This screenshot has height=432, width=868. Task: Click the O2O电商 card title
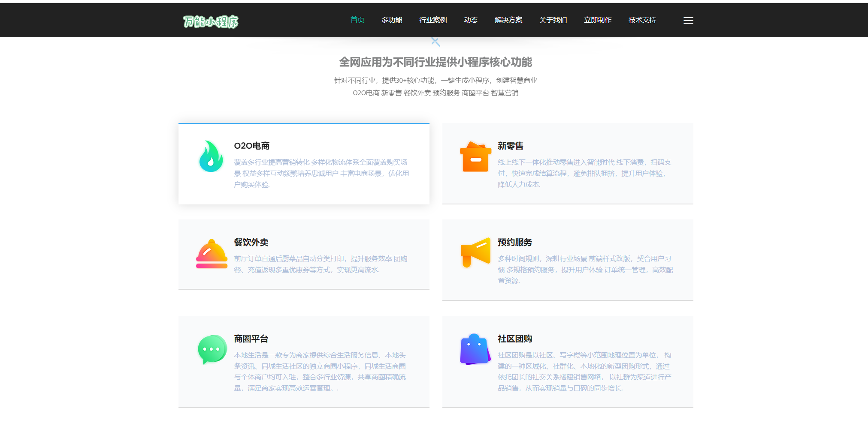pyautogui.click(x=252, y=146)
